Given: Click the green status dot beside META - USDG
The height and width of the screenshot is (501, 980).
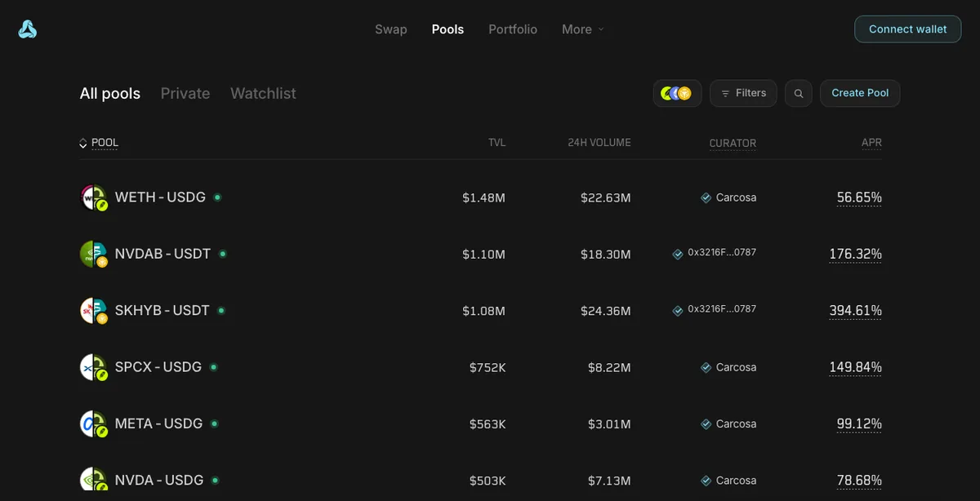Looking at the screenshot, I should click(x=214, y=423).
